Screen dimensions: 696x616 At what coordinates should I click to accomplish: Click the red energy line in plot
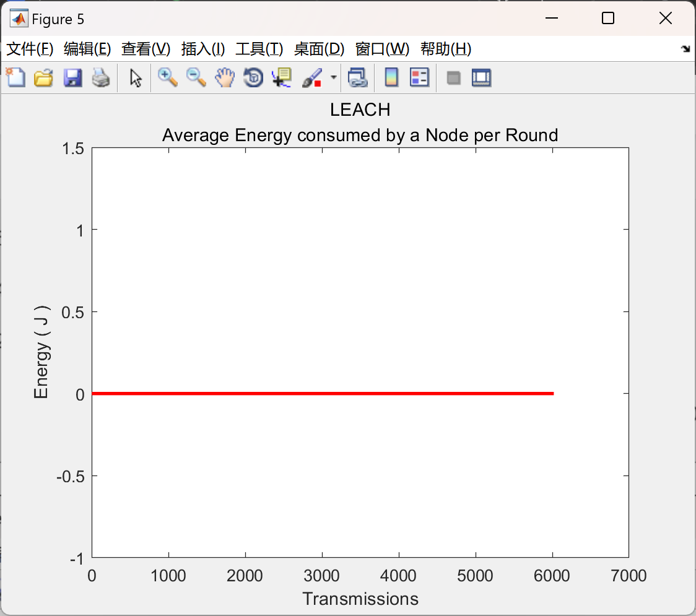pyautogui.click(x=323, y=394)
